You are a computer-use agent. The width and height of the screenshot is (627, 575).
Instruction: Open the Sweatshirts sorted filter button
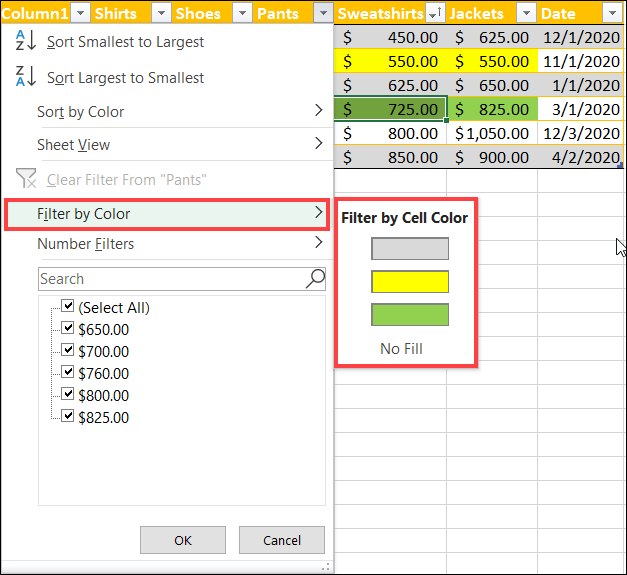tap(435, 14)
